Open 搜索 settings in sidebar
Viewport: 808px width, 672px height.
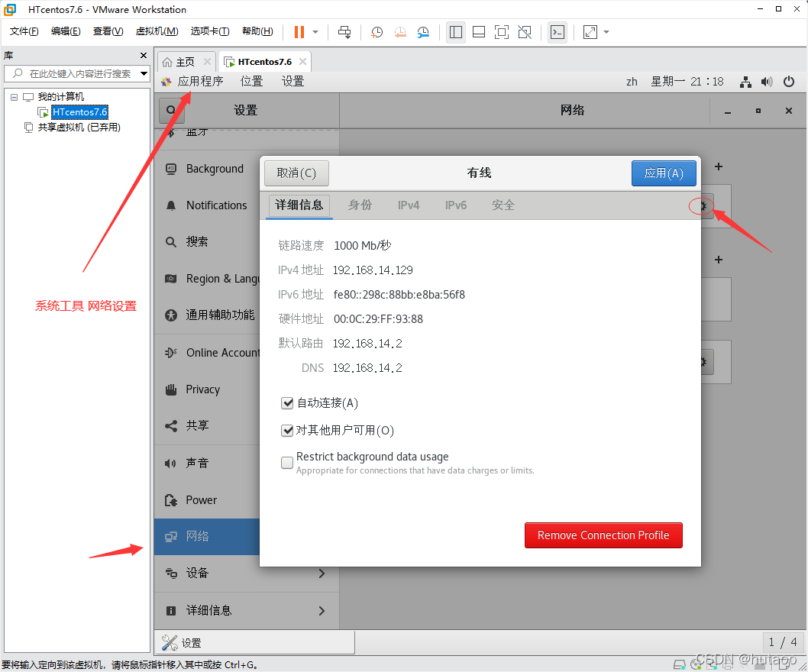click(x=206, y=242)
